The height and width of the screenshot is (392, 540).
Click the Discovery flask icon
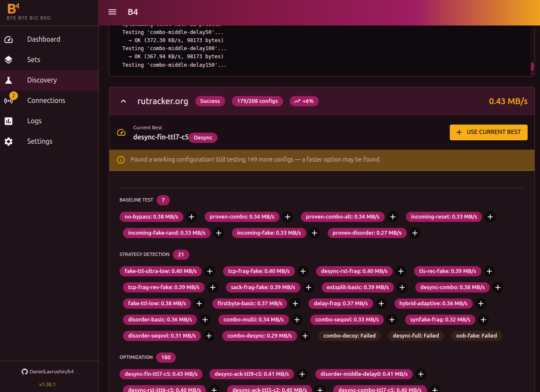point(9,80)
